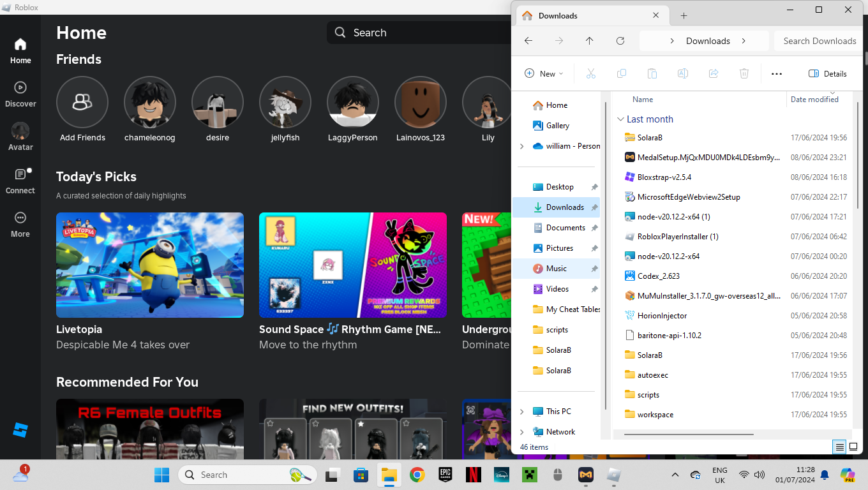Click the Add Friends circle icon
The width and height of the screenshot is (868, 490).
tap(82, 102)
